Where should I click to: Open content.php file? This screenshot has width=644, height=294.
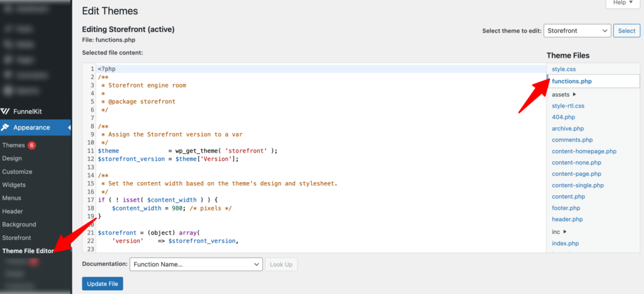[x=569, y=197]
